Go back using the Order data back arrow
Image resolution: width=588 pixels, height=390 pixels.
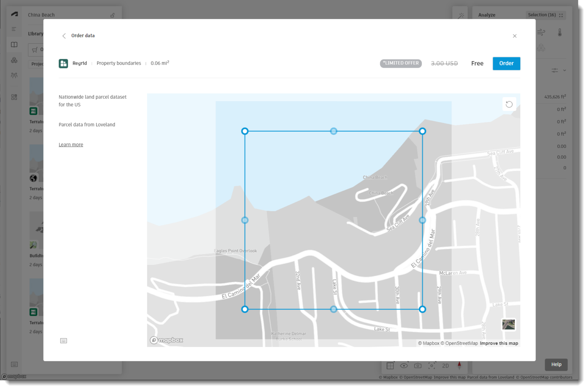click(x=64, y=36)
